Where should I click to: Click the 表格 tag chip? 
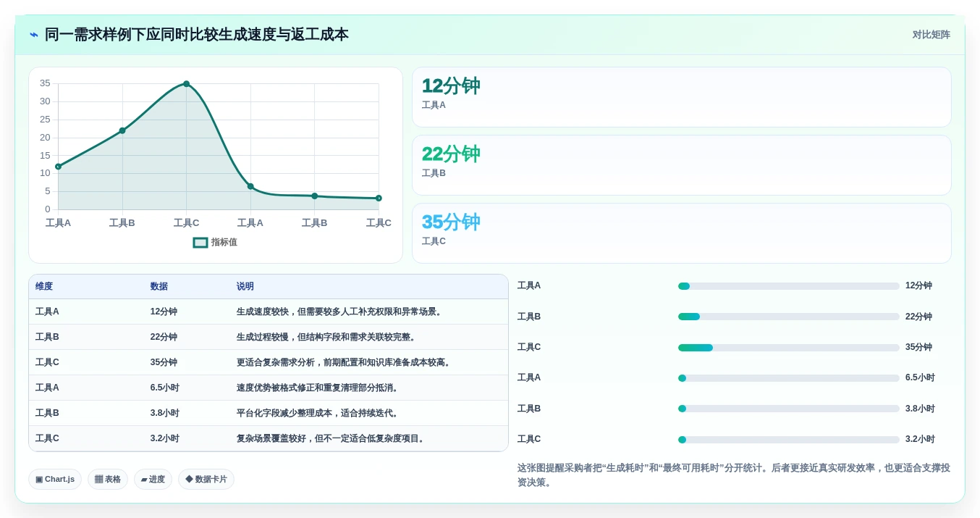108,480
